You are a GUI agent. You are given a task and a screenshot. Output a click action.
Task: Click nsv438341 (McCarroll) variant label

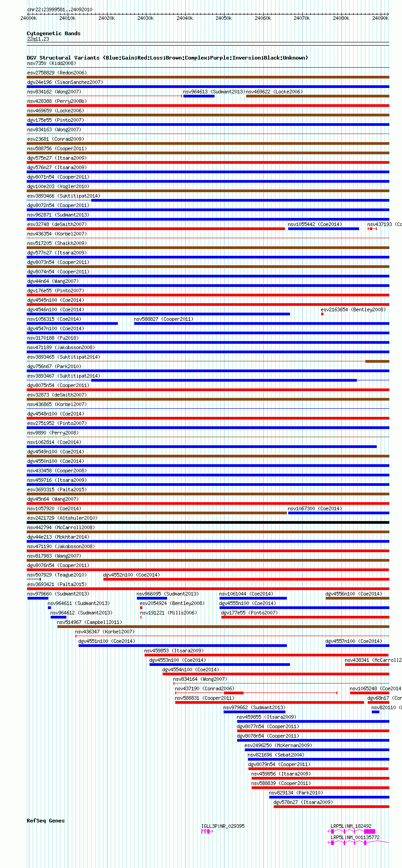click(x=373, y=660)
